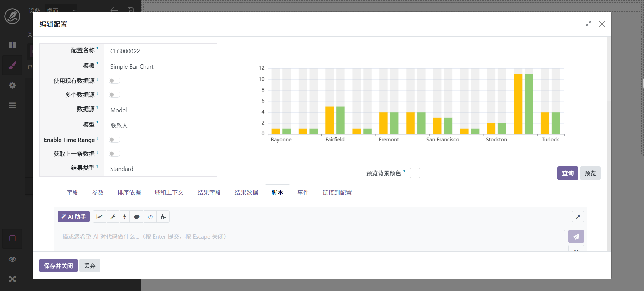The image size is (644, 291).
Task: Collapse the script editor with compress icon
Action: [578, 217]
